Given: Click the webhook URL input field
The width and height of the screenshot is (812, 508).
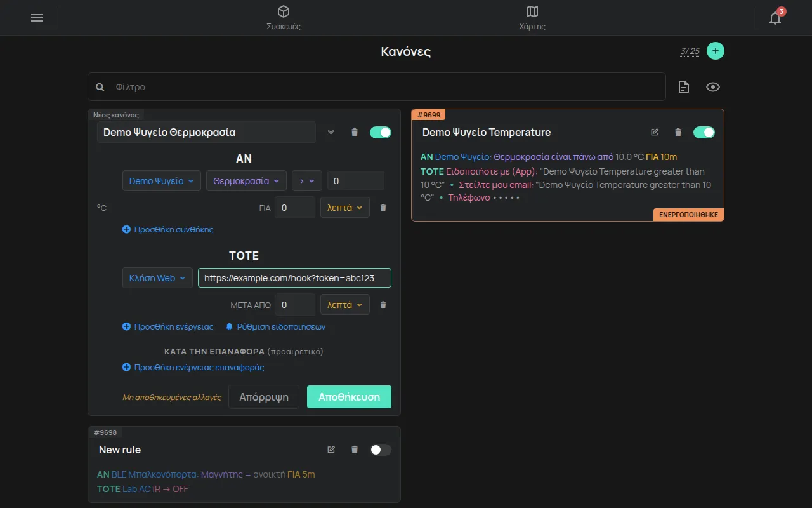Looking at the screenshot, I should pos(295,278).
